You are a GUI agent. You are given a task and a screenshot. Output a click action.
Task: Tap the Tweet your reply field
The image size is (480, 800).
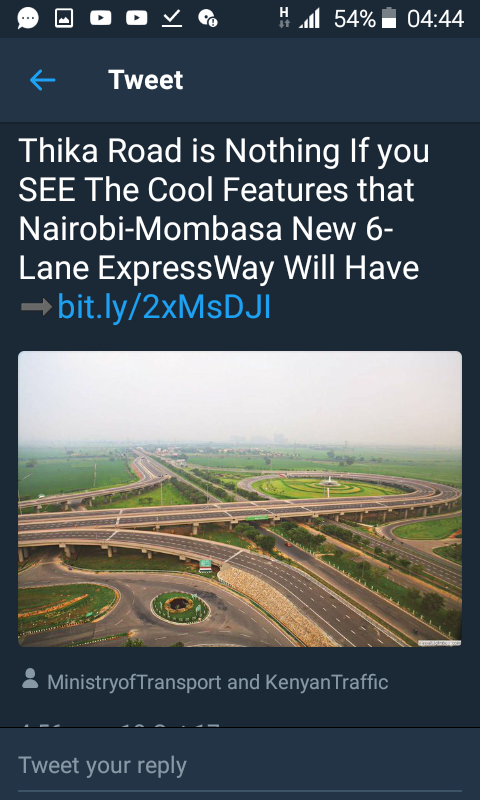[x=240, y=765]
